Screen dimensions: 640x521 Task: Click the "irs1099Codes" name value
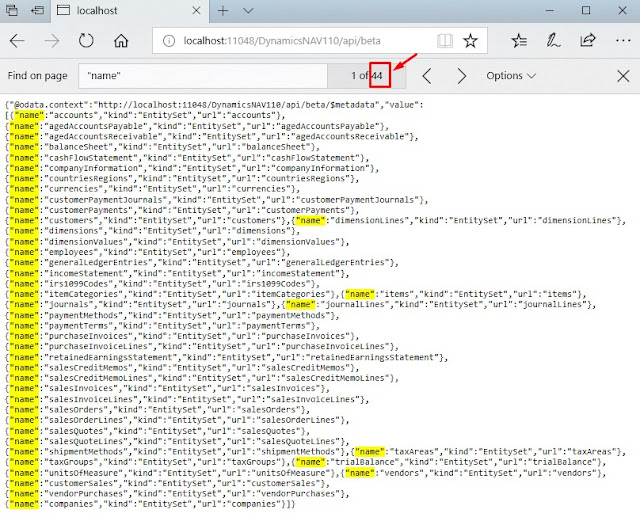[84, 284]
